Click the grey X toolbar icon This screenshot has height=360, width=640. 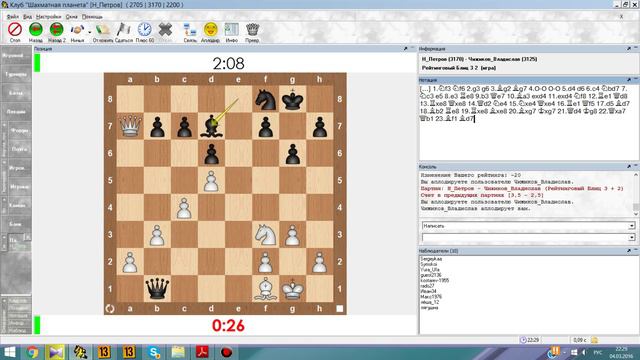165,29
